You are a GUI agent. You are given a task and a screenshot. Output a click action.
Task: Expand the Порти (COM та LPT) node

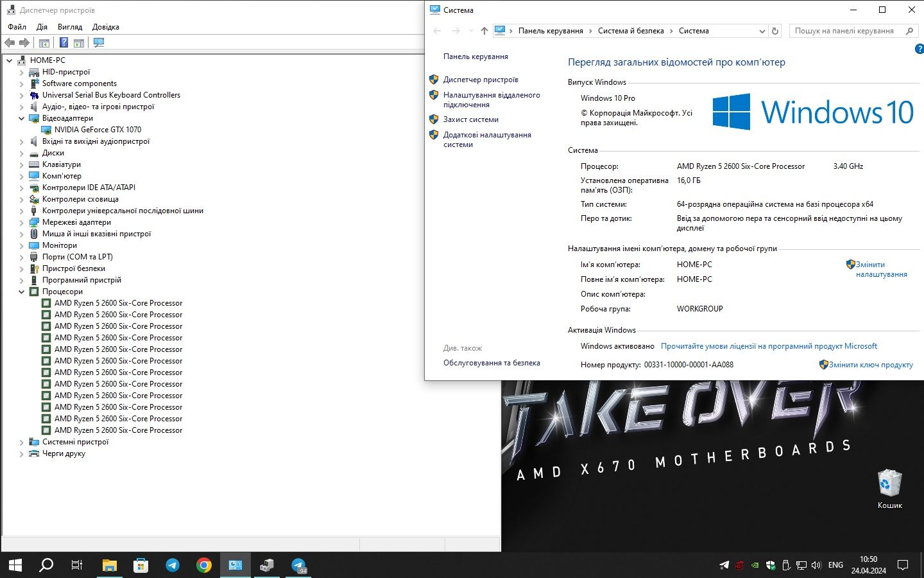tap(21, 257)
